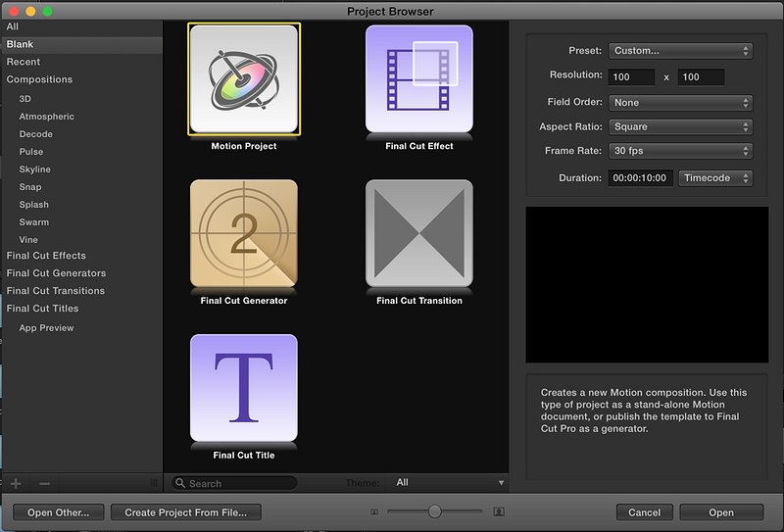This screenshot has height=532, width=784.
Task: Click the plus icon below sidebar
Action: pos(16,483)
